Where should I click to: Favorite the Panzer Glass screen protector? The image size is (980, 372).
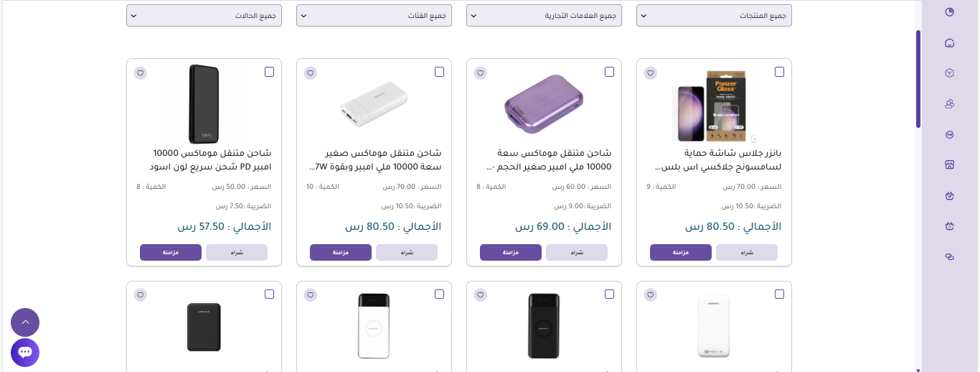coord(651,73)
